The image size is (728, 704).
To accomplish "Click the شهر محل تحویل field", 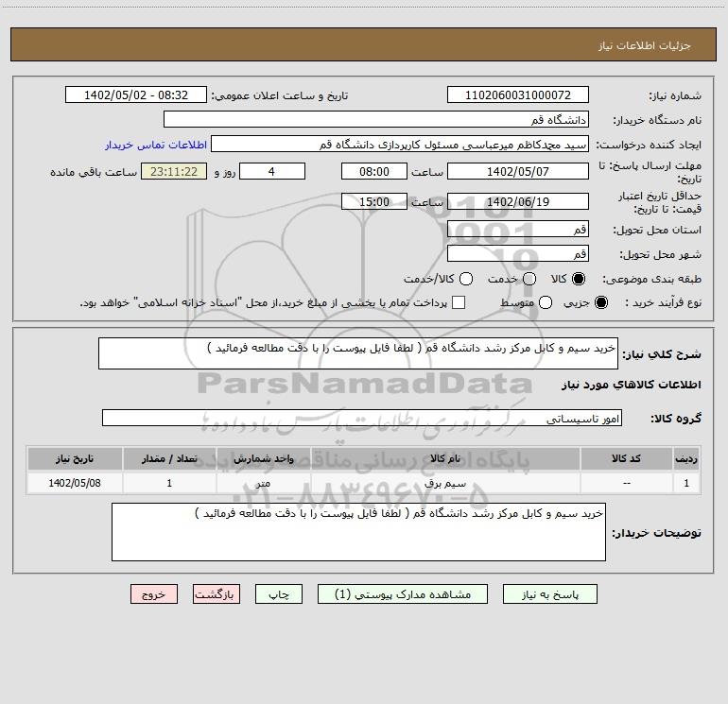I will [518, 253].
